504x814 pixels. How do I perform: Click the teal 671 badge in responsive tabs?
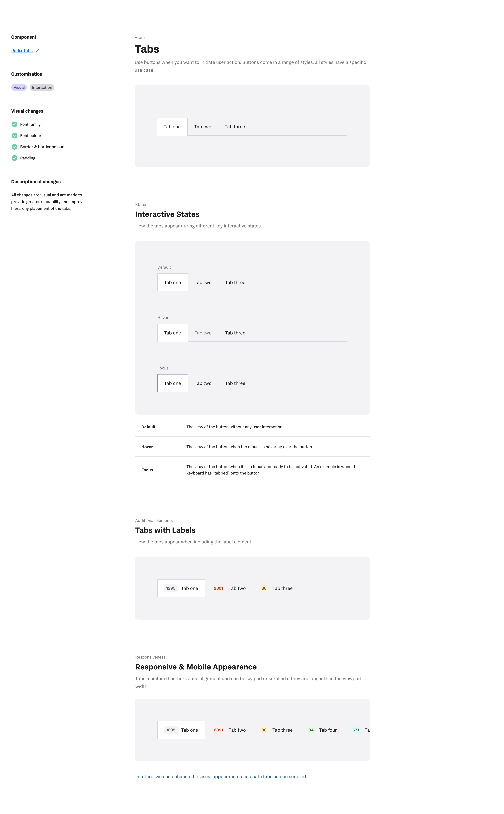coord(356,730)
